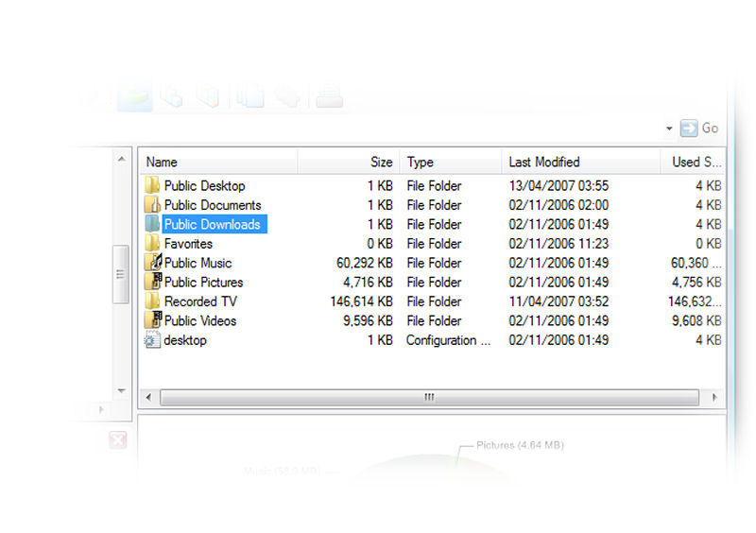Click the Public Pictures folder icon
The image size is (756, 533).
152,282
